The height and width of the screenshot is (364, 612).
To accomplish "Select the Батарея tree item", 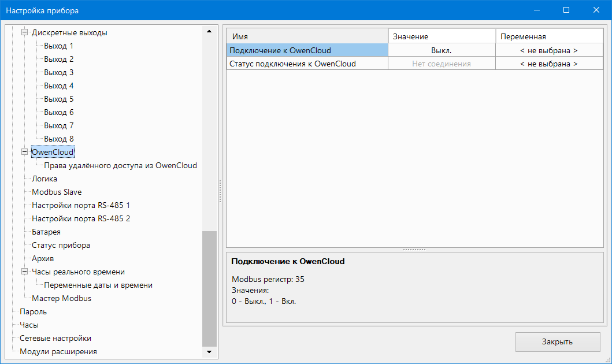I will (x=46, y=232).
